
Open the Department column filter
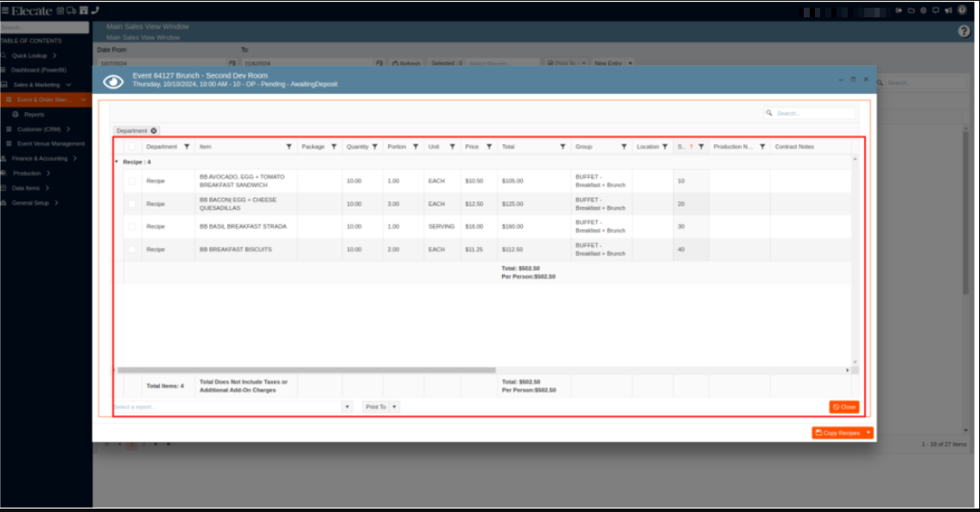pyautogui.click(x=187, y=147)
